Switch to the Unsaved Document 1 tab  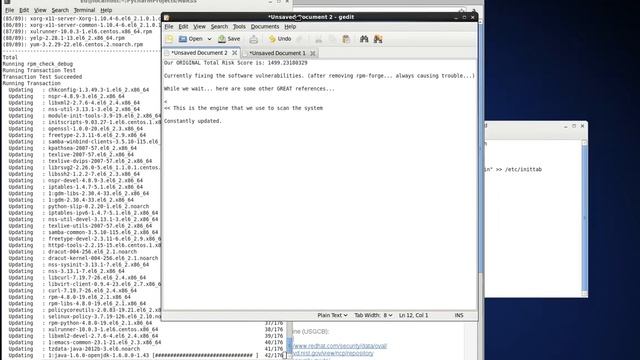[277, 53]
